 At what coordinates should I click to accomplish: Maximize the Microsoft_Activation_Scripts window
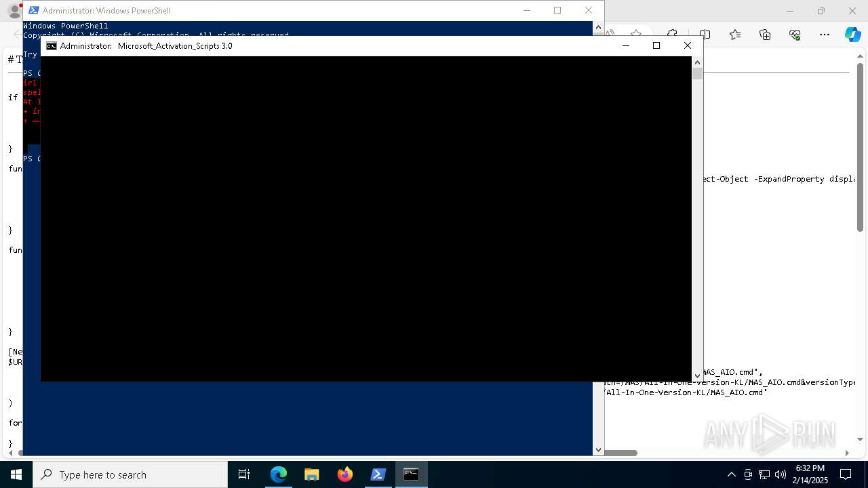point(656,45)
